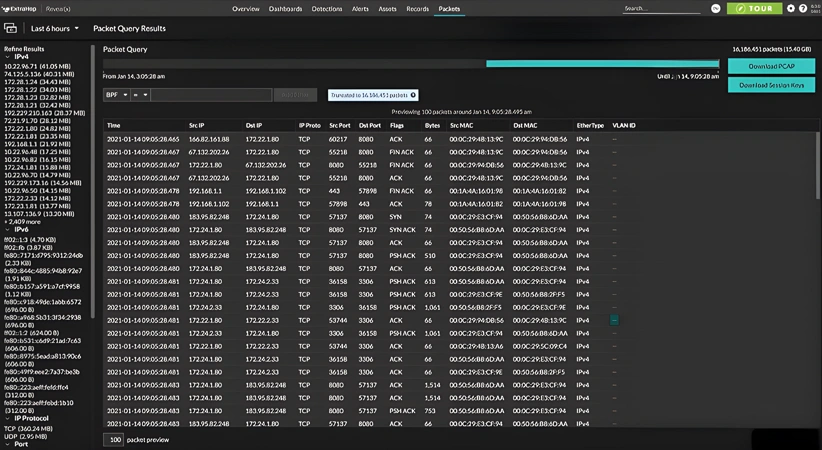Screen dimensions: 822x450
Task: Click the SYN flag cell
Action: pos(395,217)
